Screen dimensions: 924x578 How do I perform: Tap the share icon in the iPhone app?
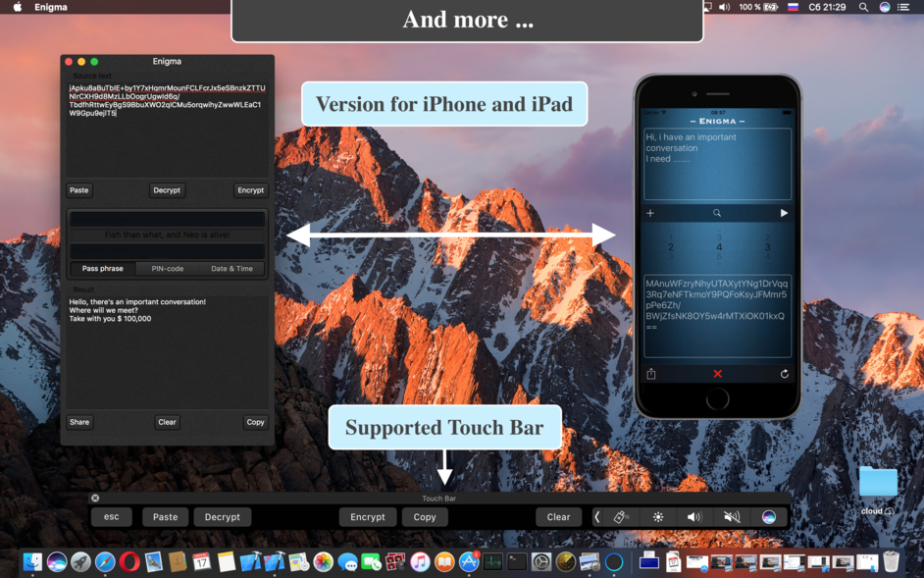point(651,374)
